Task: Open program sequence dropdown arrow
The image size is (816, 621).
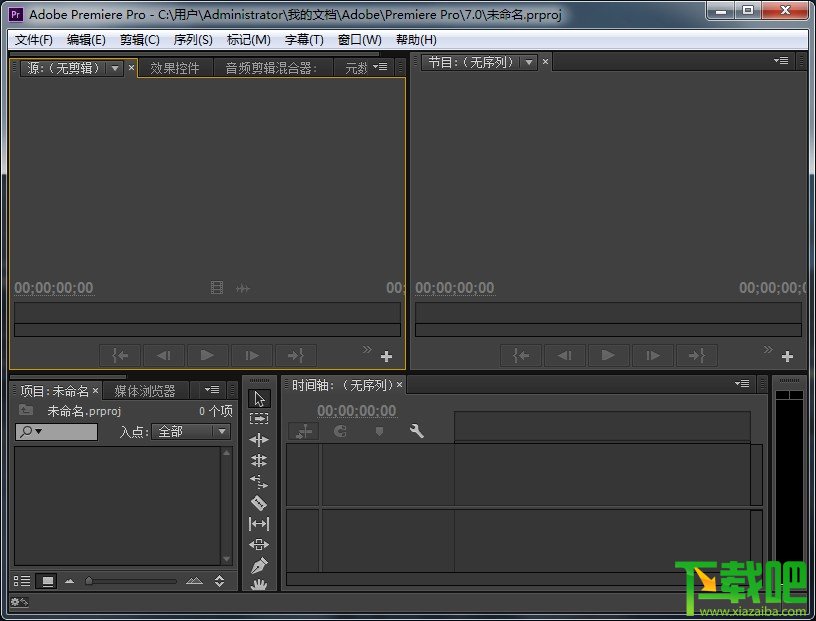Action: coord(529,62)
